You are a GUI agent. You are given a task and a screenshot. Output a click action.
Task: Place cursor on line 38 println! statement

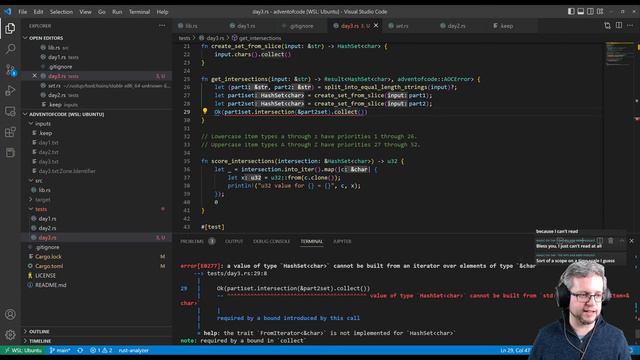point(294,186)
